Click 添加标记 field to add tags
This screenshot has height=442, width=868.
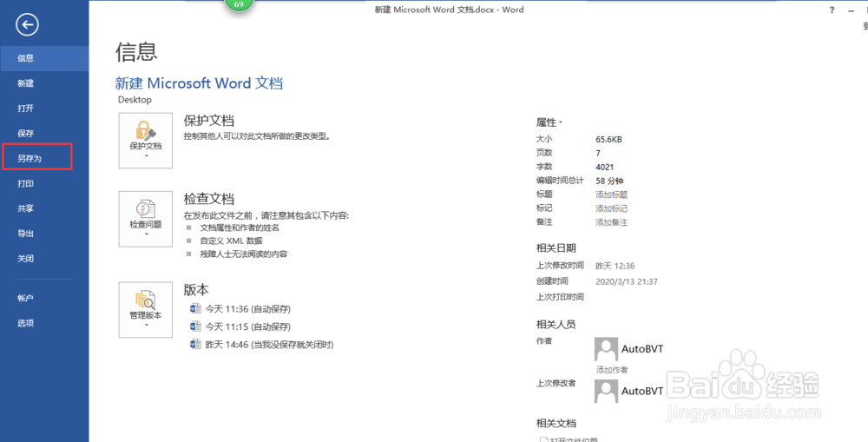tap(612, 208)
